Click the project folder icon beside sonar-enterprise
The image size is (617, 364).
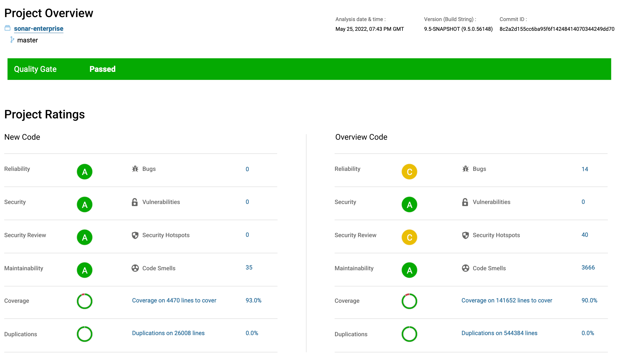tap(8, 28)
